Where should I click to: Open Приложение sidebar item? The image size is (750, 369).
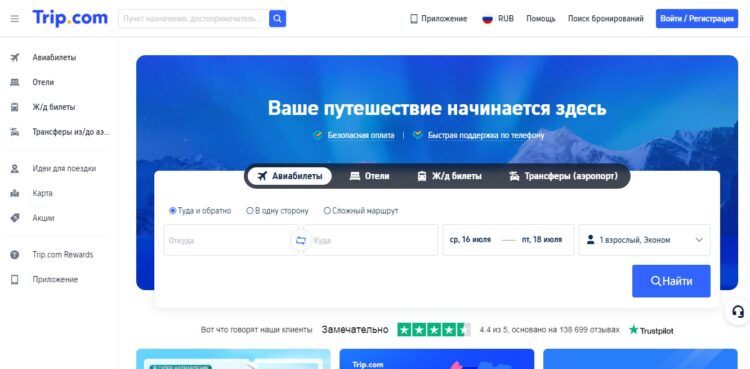(55, 280)
